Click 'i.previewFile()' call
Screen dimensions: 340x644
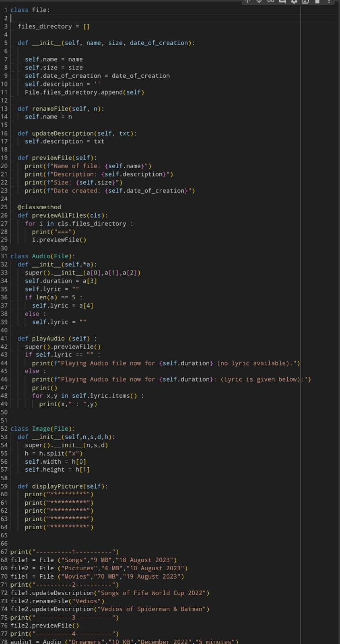(59, 239)
